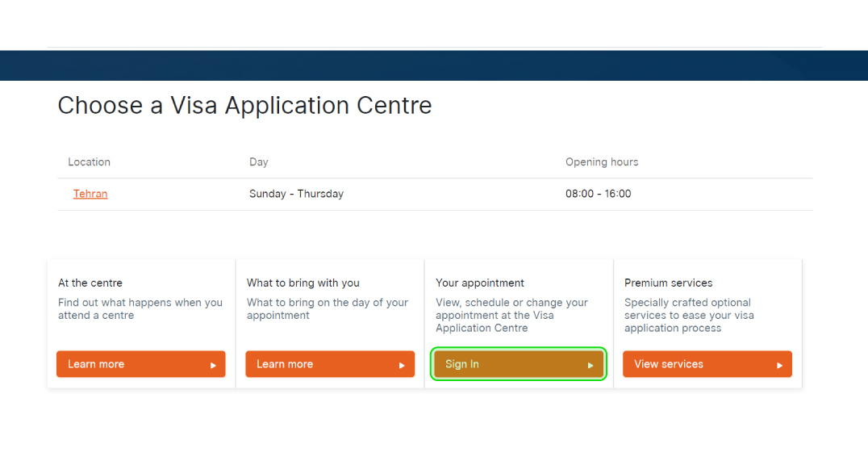Click the Premium services card title
The width and height of the screenshot is (868, 461).
coord(669,283)
